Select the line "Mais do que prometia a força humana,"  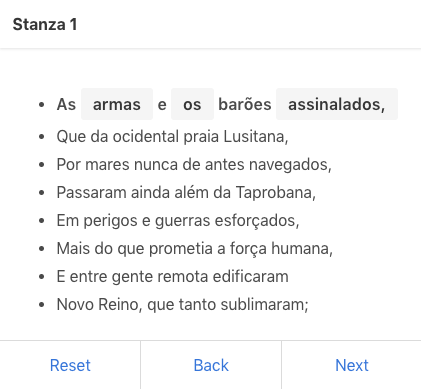click(195, 248)
